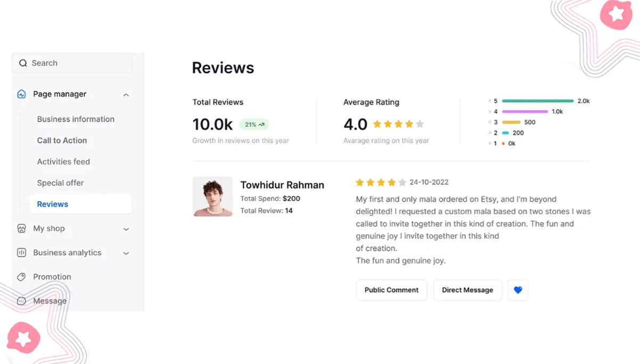Expand the My shop chevron
Image resolution: width=640 pixels, height=364 pixels.
coord(126,229)
